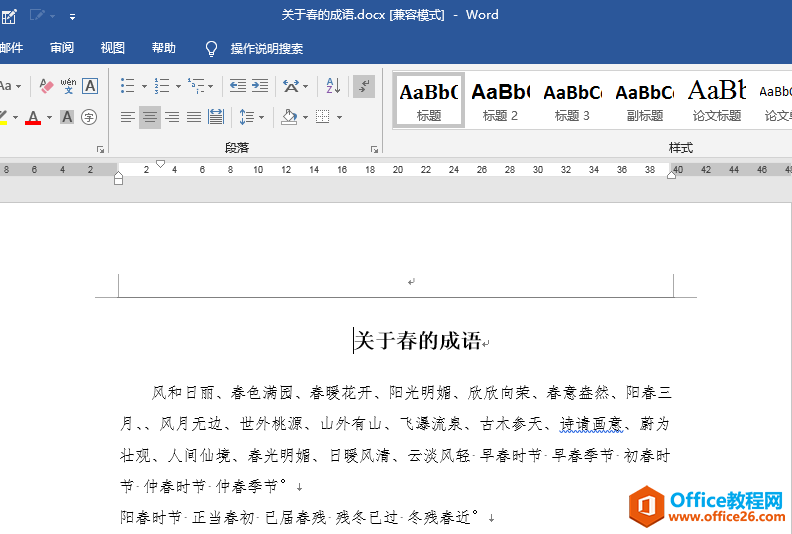Insert an enclosed character (circled 字)
The image size is (792, 534).
(89, 117)
